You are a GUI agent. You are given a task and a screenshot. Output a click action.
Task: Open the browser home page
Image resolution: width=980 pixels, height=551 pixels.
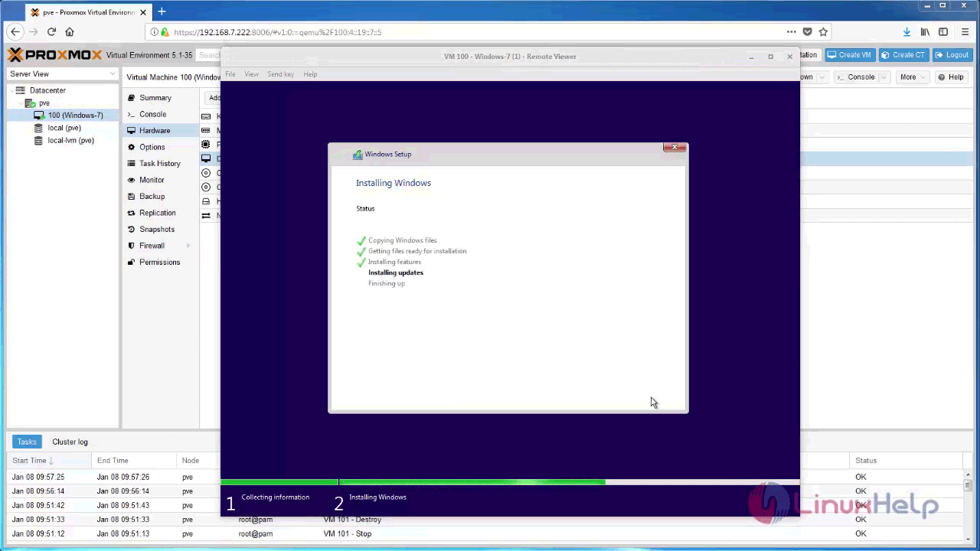coord(70,32)
